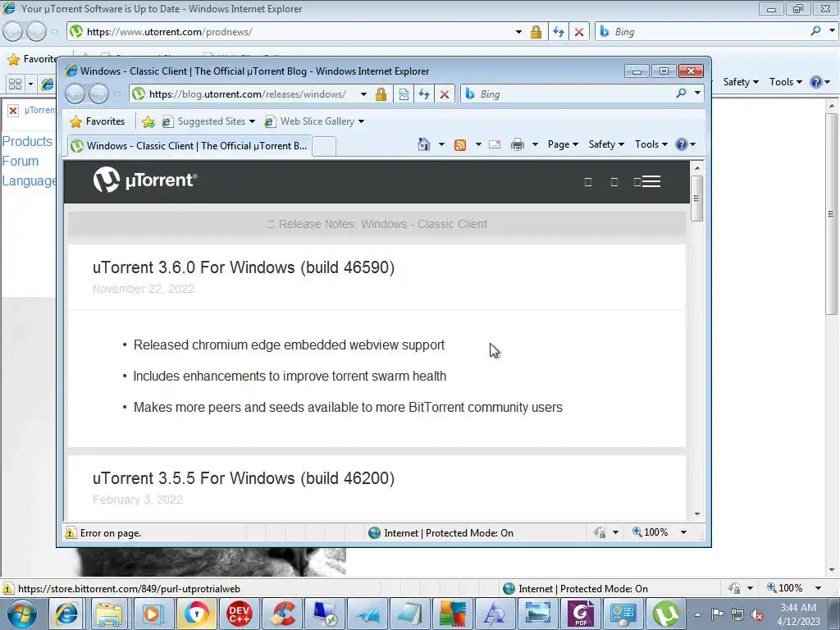Click the Notepad icon on taskbar
Viewport: 840px width, 630px height.
[410, 614]
